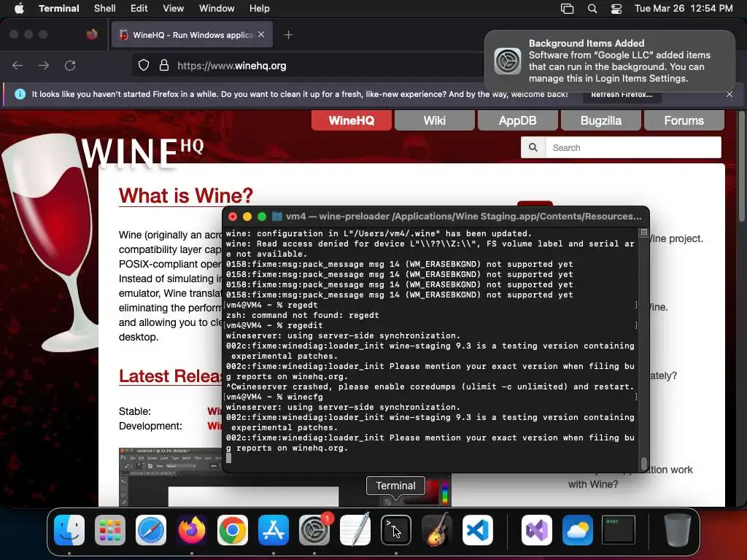Open the Edit menu
The height and width of the screenshot is (560, 747).
pos(139,9)
